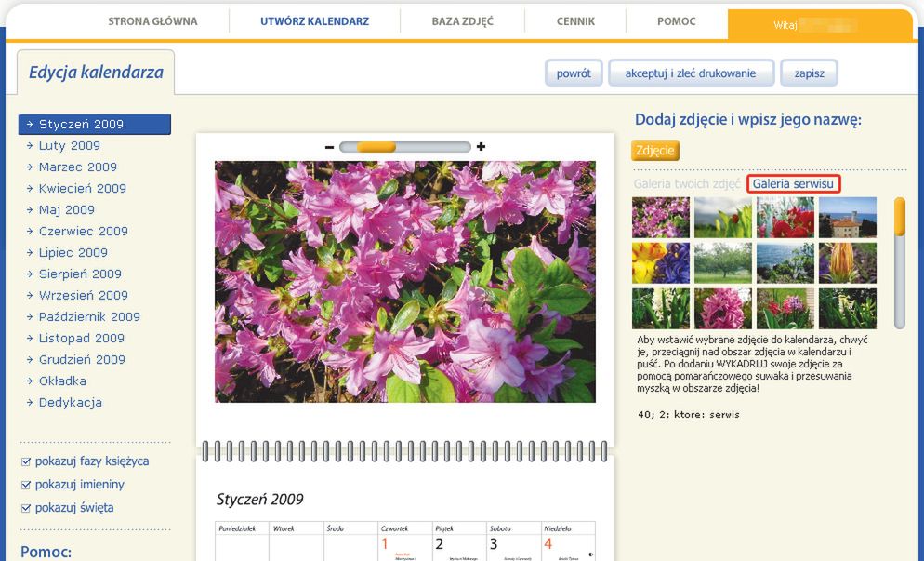
Task: Select Luty 2009 in month list
Action: click(x=69, y=146)
